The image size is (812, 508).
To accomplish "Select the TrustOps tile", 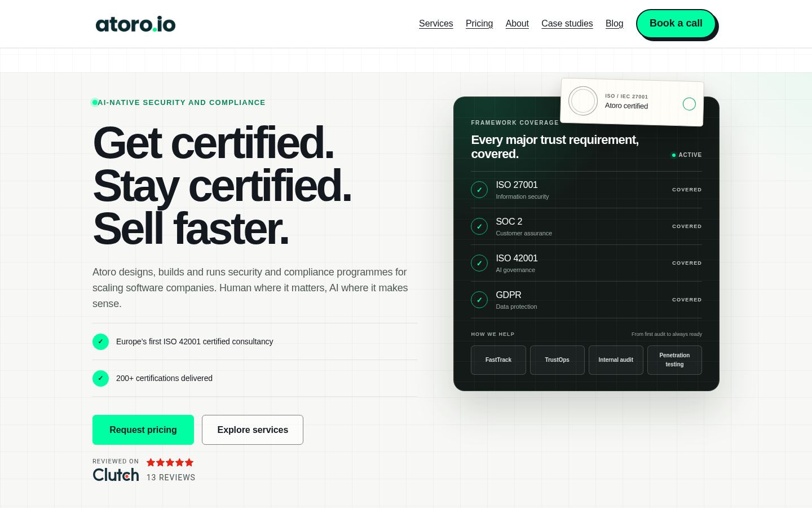I will [x=557, y=360].
